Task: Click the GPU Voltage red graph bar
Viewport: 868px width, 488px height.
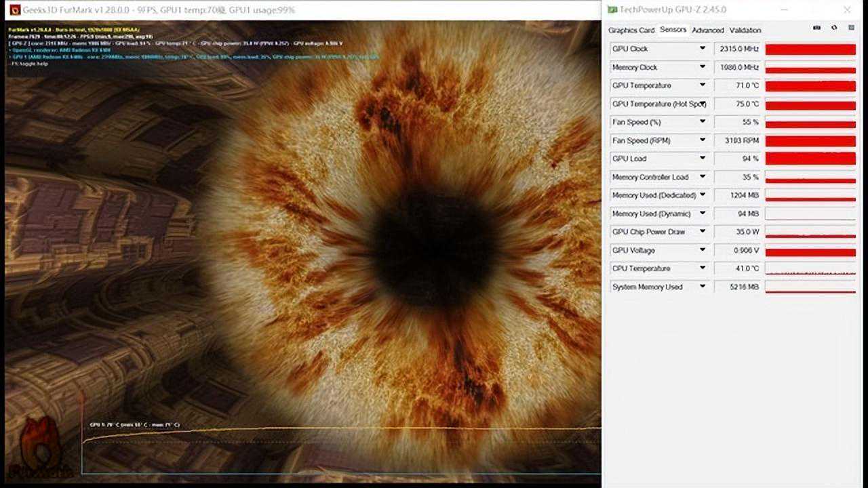Action: pos(810,252)
